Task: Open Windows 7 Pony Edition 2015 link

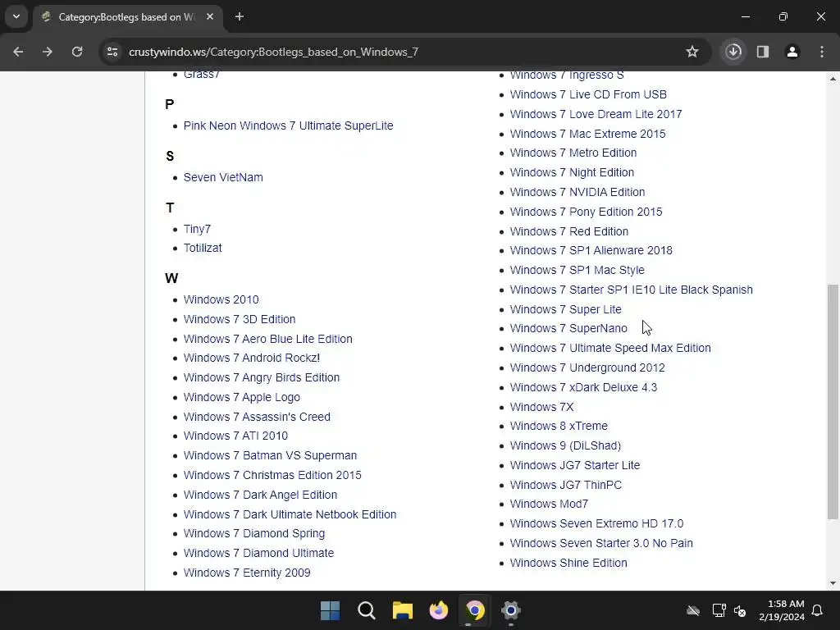Action: pyautogui.click(x=586, y=212)
